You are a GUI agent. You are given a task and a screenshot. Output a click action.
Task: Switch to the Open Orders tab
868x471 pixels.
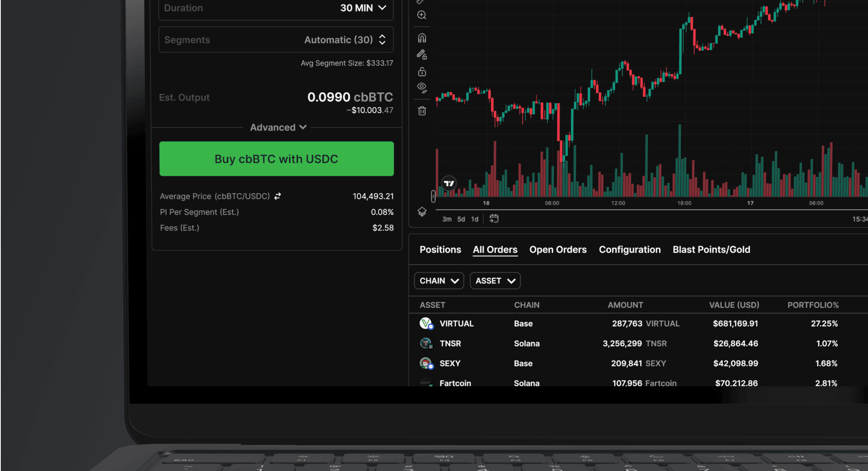click(x=558, y=250)
